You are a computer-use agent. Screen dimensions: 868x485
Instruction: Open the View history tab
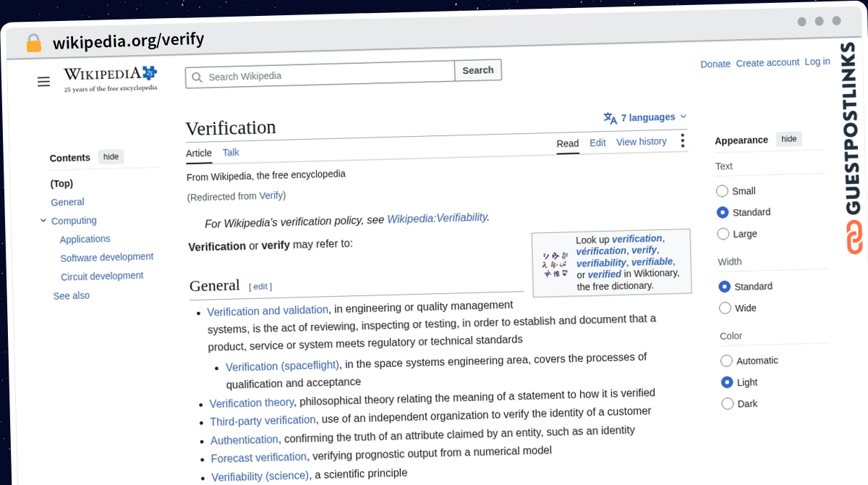(x=642, y=141)
